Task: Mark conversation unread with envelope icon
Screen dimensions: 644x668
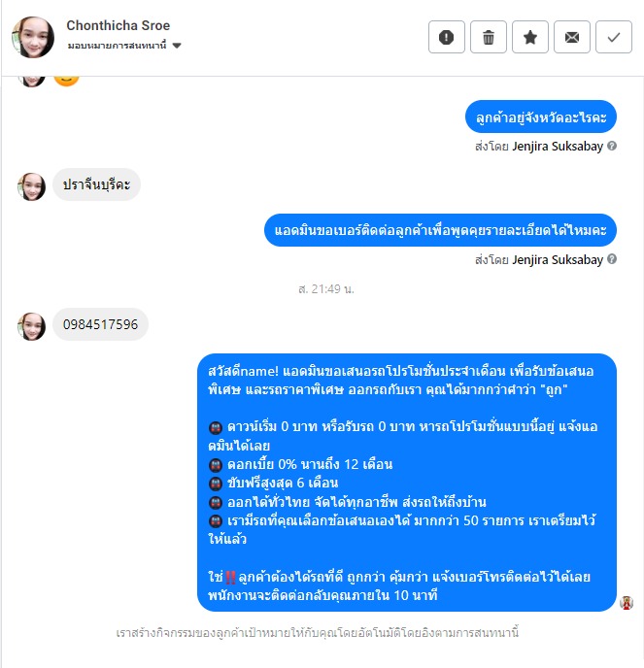Action: [571, 37]
